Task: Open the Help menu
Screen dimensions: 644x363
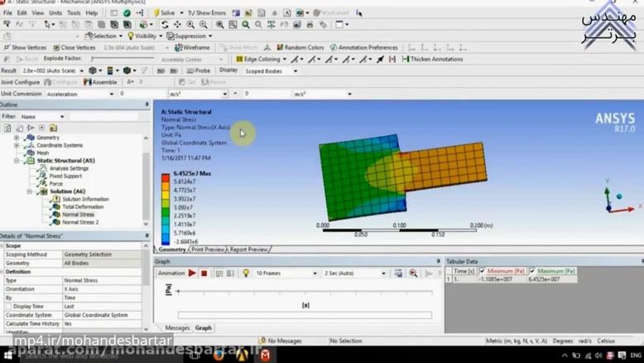Action: coord(92,13)
